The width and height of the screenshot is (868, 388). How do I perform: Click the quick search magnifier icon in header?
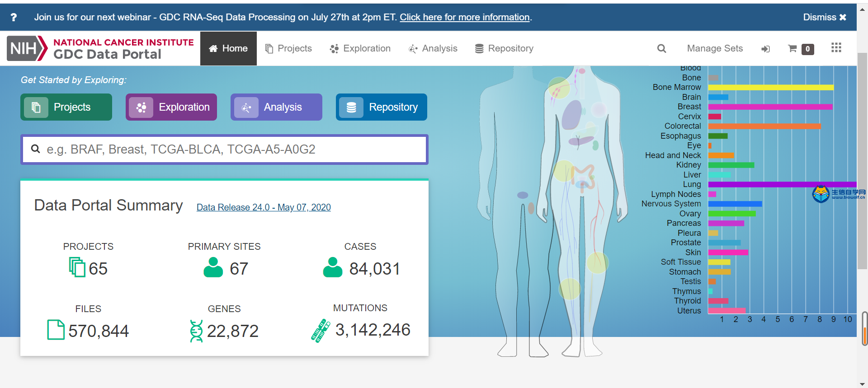[x=661, y=48]
